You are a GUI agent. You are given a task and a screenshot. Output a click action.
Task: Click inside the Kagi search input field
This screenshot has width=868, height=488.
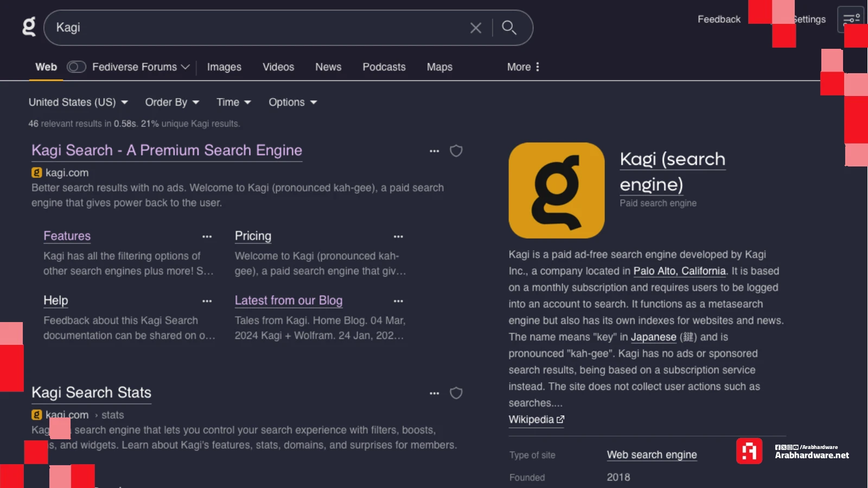point(260,28)
